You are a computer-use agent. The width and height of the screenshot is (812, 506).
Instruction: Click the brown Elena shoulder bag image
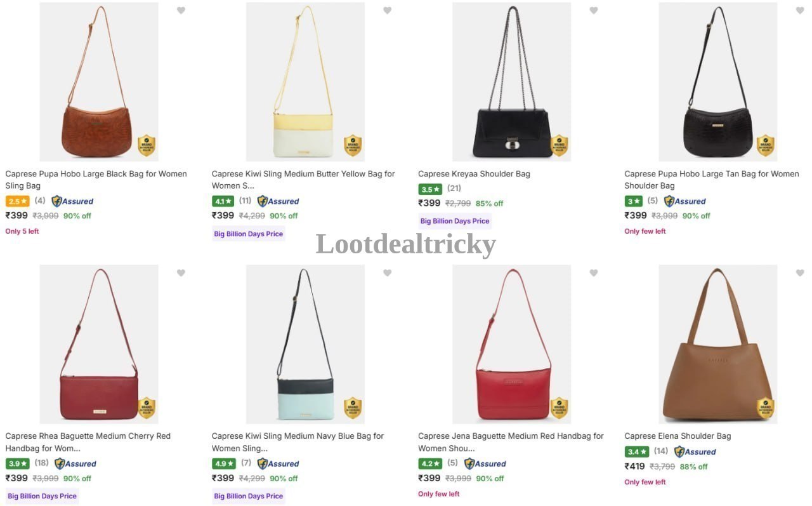(717, 344)
